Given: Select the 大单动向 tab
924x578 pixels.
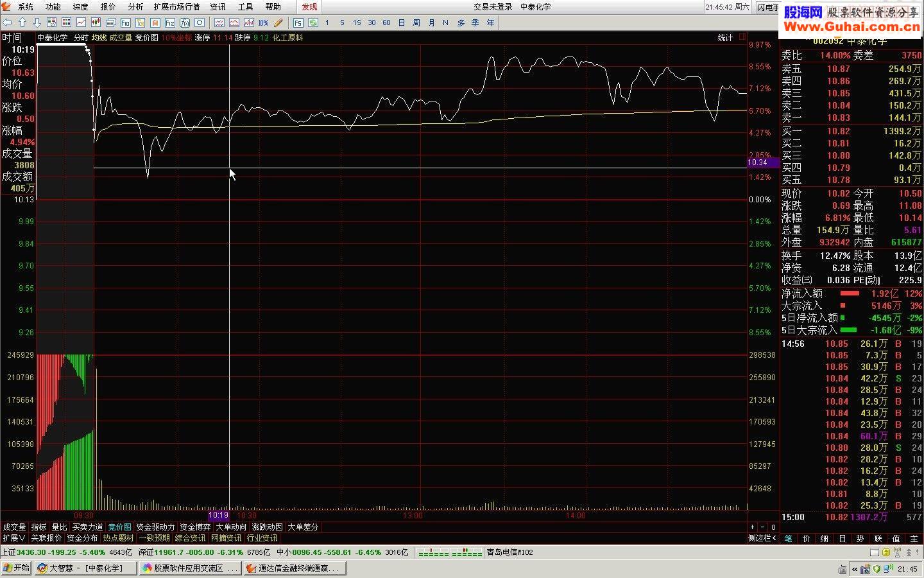Looking at the screenshot, I should 231,527.
